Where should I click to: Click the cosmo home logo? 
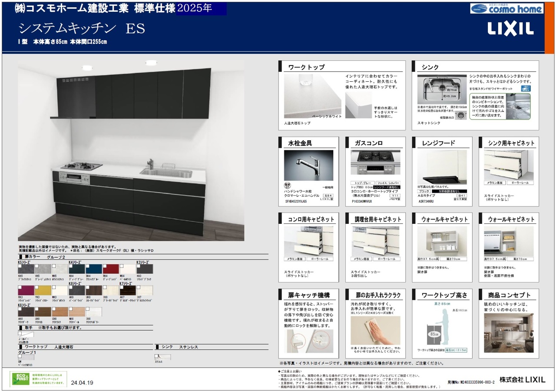tap(506, 9)
